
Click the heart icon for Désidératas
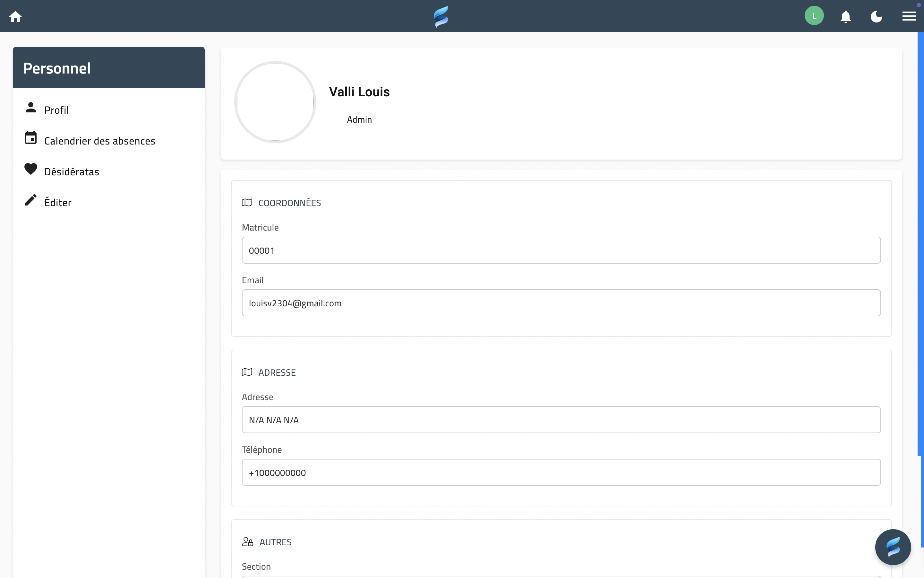click(x=30, y=169)
